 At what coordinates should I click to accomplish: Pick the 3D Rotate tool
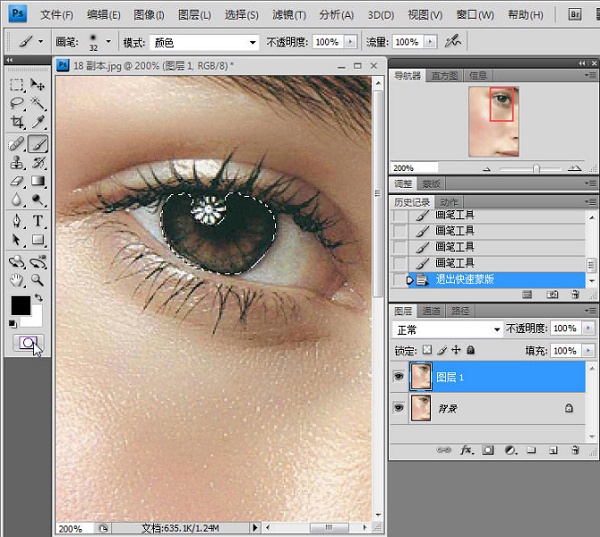(x=16, y=262)
